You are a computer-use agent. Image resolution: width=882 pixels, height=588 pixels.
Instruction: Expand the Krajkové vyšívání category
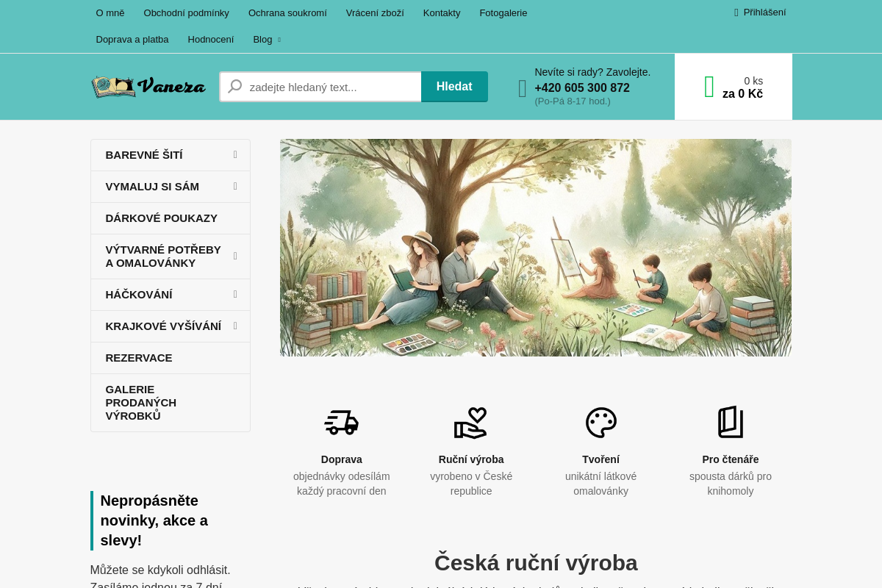pos(235,326)
